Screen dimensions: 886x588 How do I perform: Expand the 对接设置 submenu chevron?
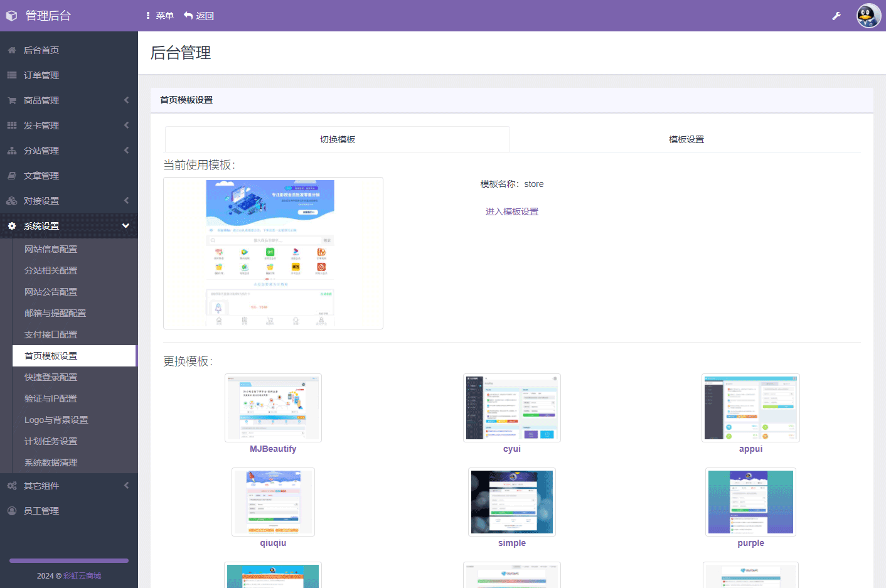(126, 201)
